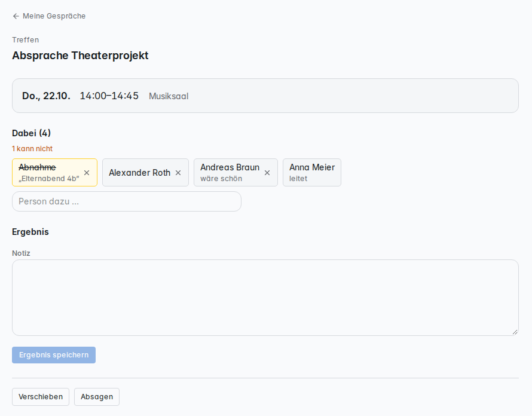
Task: Click the Absagen button
Action: coord(97,397)
